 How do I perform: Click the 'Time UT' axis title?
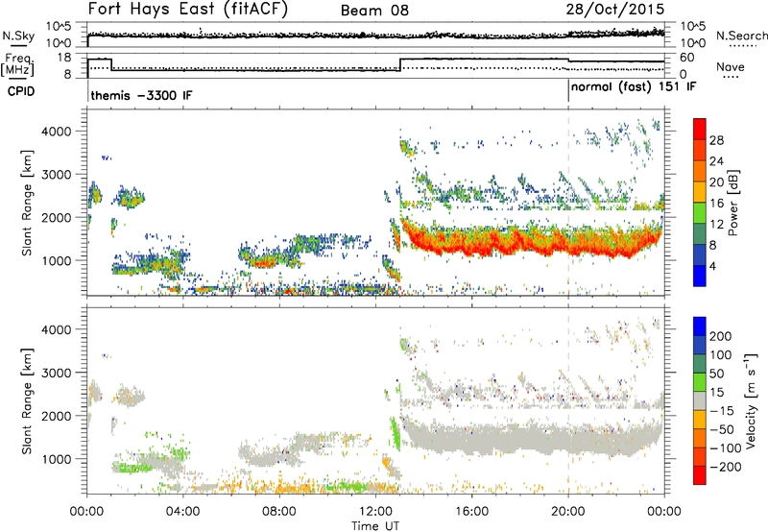tap(375, 525)
